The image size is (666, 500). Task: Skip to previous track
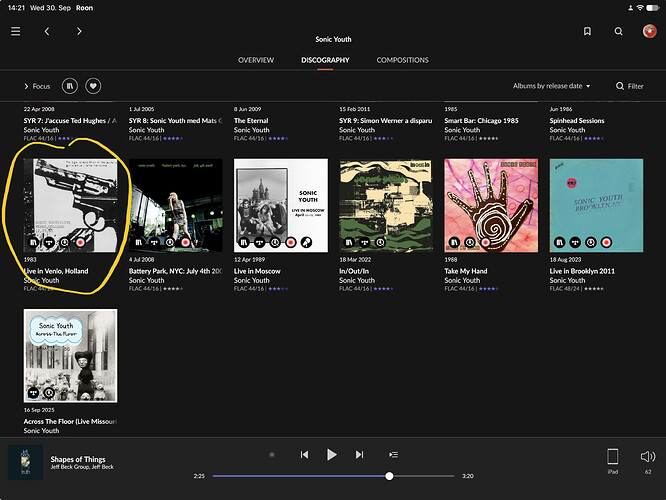coord(304,455)
